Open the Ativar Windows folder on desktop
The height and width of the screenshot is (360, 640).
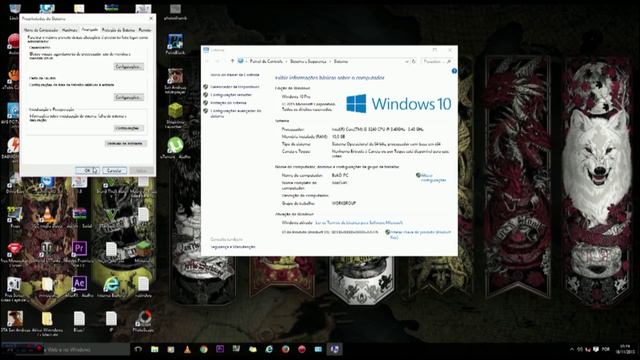[x=47, y=323]
